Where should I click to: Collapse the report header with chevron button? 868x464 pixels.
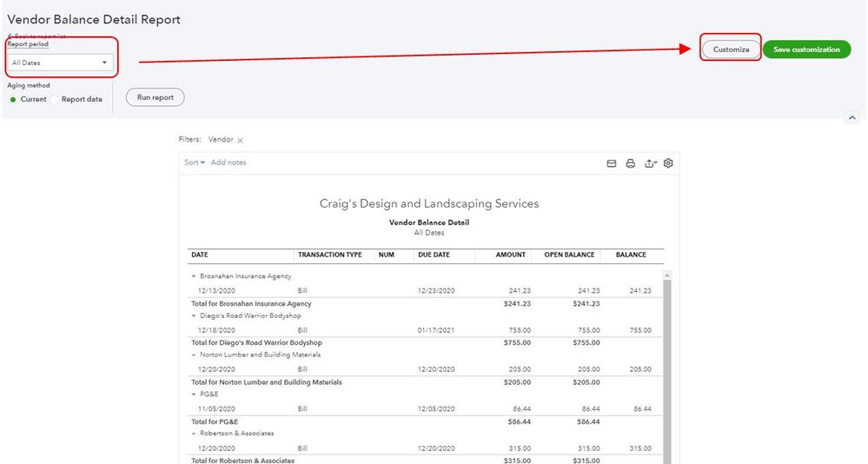point(852,117)
